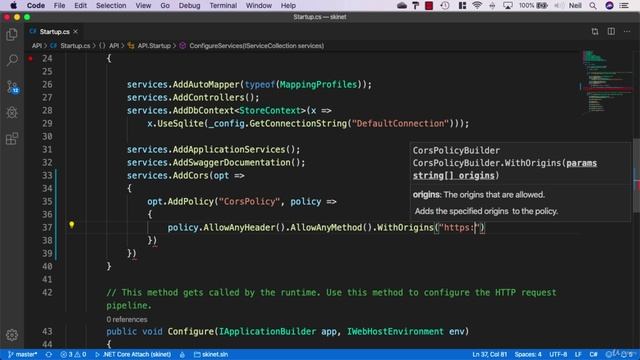
Task: Click the API breadcrumb folder
Action: click(x=37, y=46)
